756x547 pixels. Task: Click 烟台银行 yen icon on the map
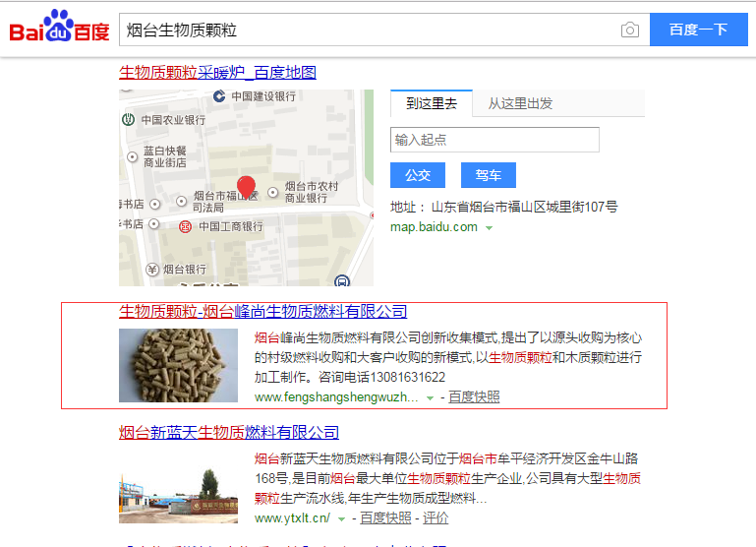[x=152, y=270]
